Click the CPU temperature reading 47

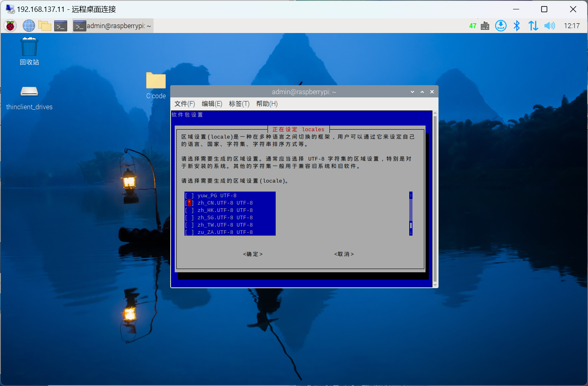472,26
